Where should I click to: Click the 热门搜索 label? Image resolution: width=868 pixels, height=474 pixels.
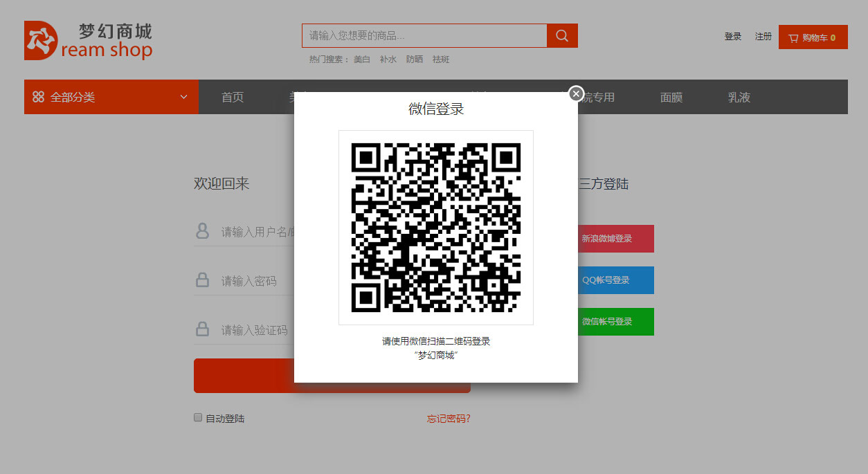(x=329, y=60)
